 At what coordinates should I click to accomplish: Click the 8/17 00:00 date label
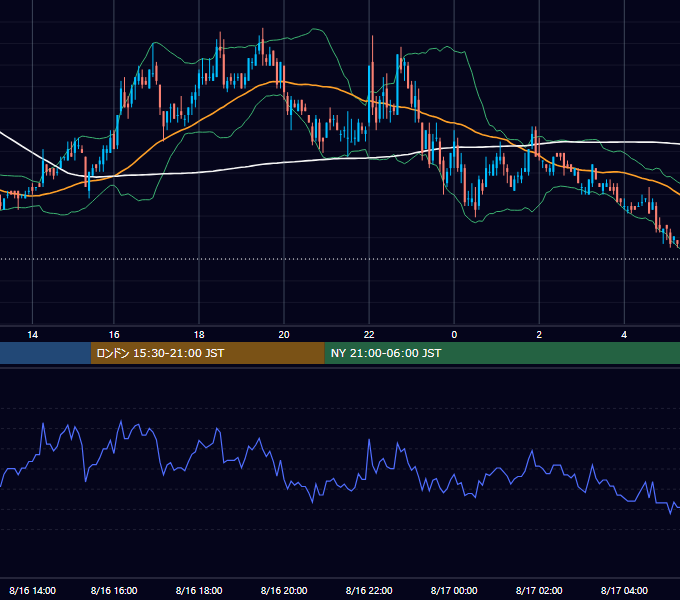pyautogui.click(x=454, y=590)
